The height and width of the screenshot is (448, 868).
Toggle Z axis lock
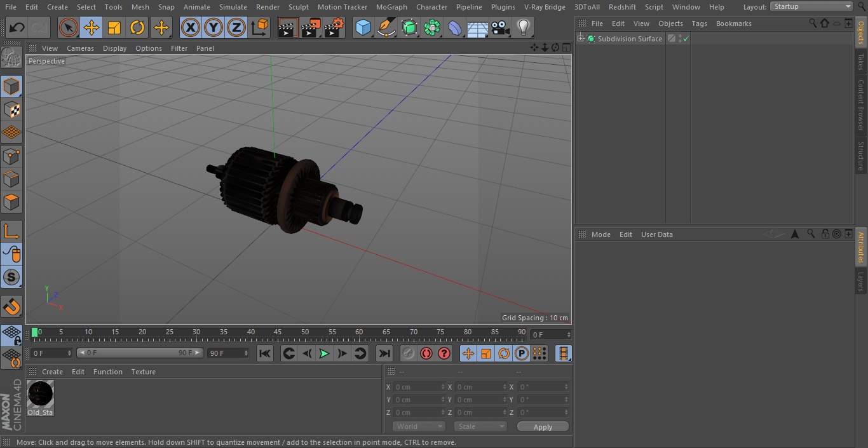pos(236,27)
